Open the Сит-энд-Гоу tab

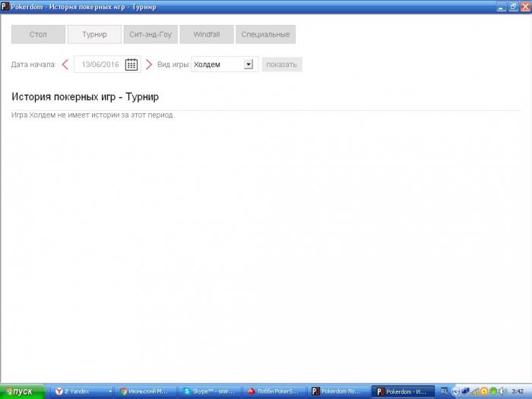tap(150, 34)
